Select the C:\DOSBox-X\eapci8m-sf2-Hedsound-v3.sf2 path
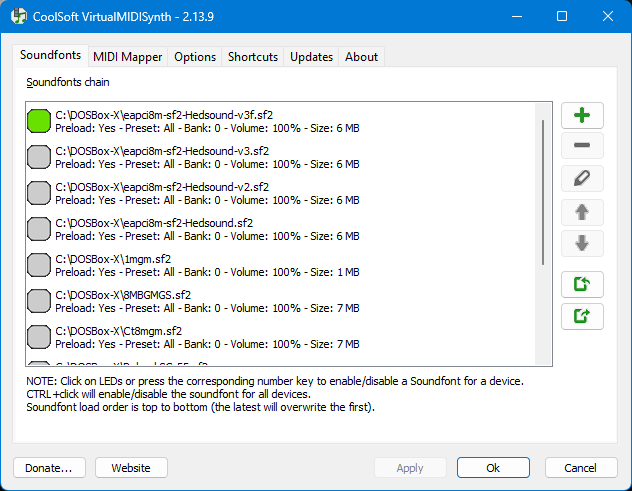The height and width of the screenshot is (491, 632). click(x=162, y=151)
